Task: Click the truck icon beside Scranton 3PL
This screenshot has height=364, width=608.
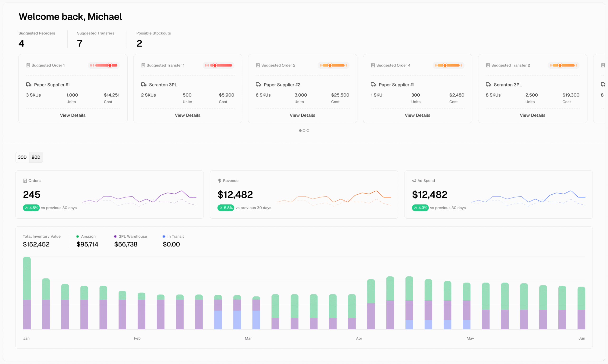Action: coord(143,84)
